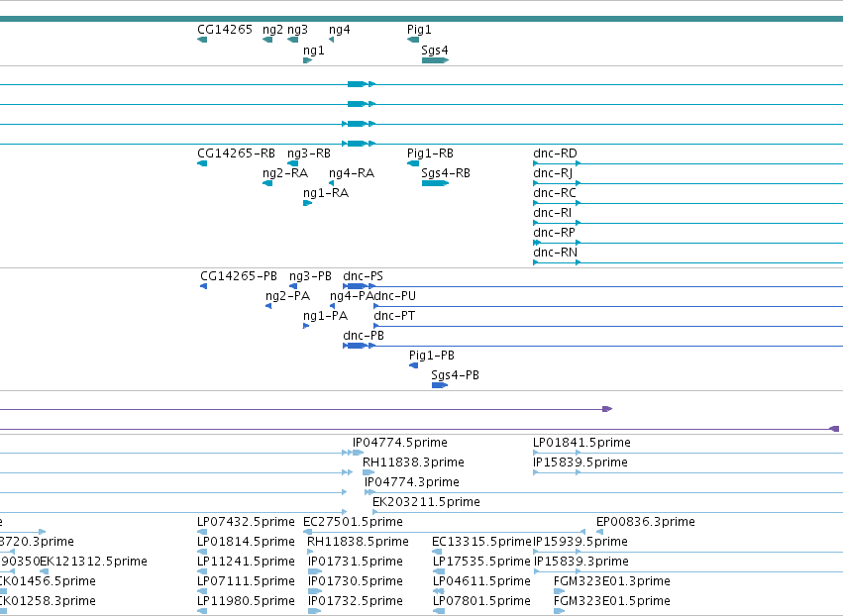The image size is (843, 616).
Task: Click the left-pointing purple arrowhead feature
Action: tap(834, 429)
